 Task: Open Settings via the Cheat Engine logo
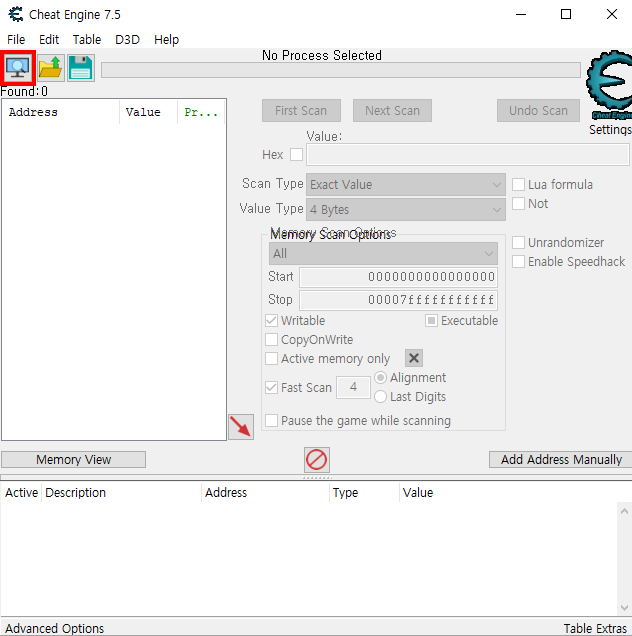[610, 85]
